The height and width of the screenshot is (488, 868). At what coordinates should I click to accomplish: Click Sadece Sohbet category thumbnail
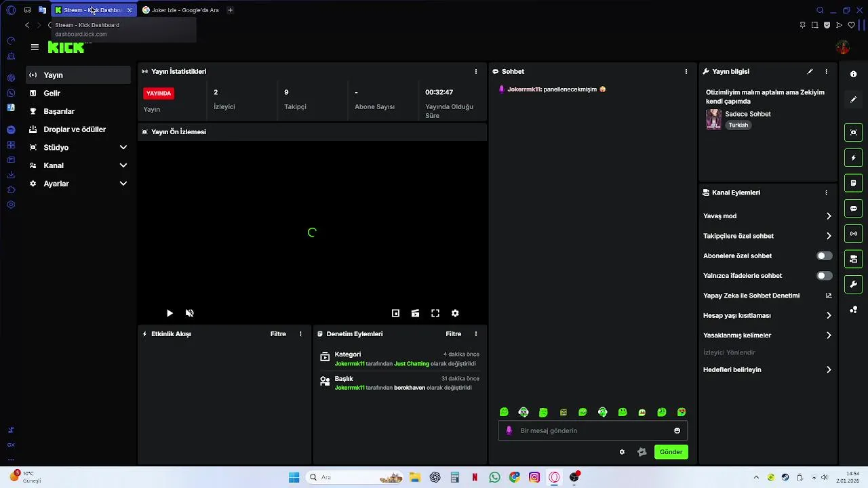713,119
